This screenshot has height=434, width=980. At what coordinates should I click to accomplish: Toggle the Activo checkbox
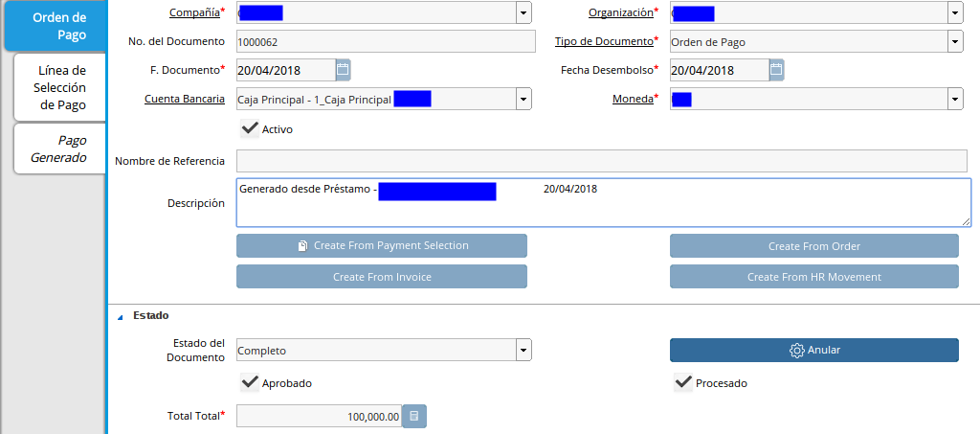click(x=250, y=128)
